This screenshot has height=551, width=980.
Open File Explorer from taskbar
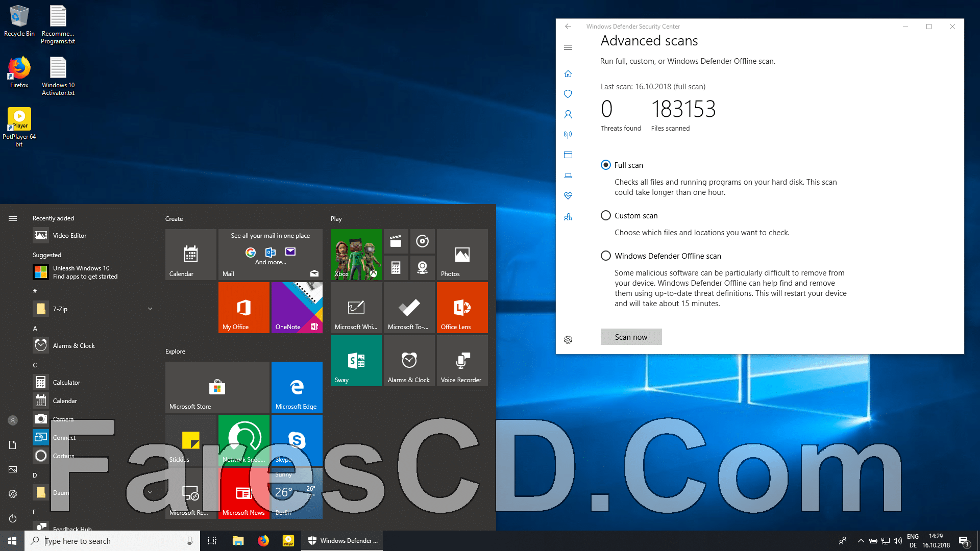coord(238,541)
